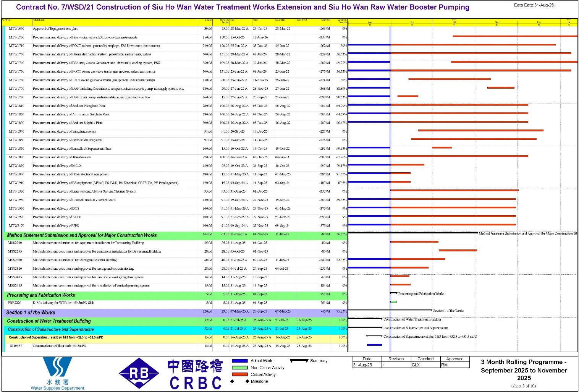Select the green Gantt bar for PRE2220
The height and width of the screenshot is (392, 579).
[393, 302]
